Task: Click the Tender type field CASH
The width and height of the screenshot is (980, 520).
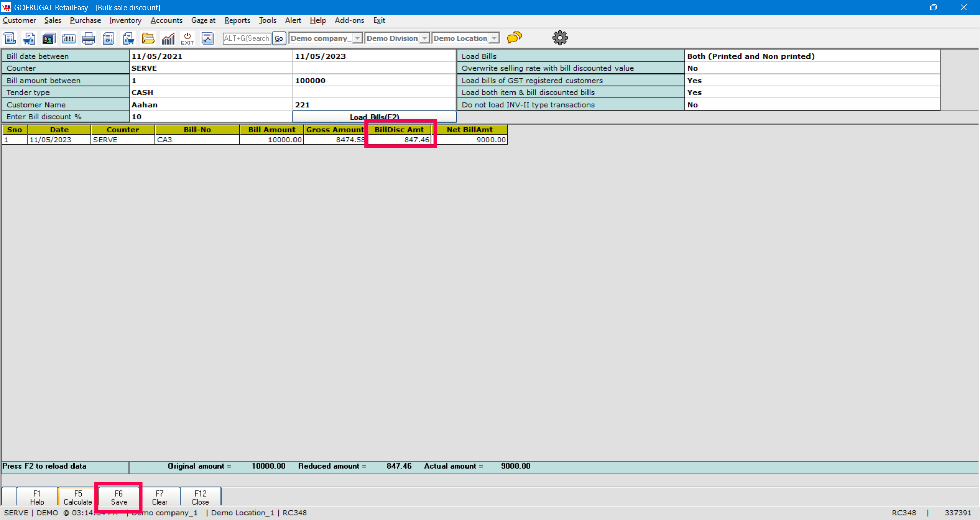Action: pos(211,93)
